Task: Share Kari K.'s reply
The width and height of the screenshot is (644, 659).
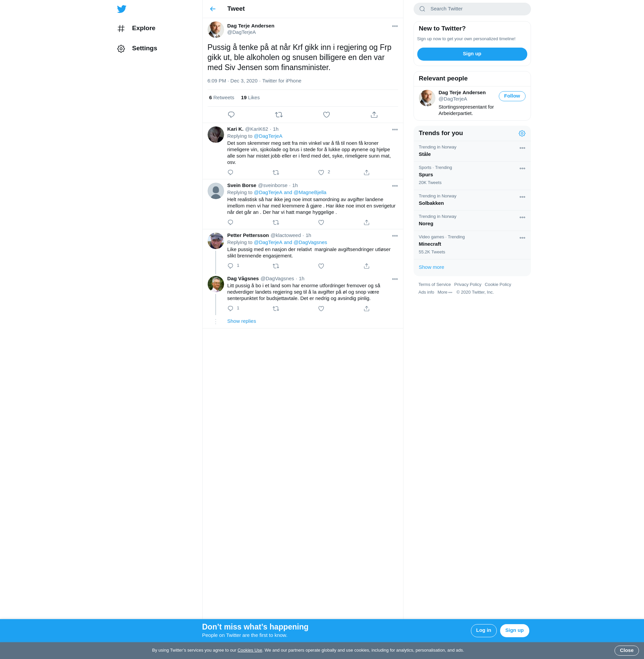Action: (367, 172)
